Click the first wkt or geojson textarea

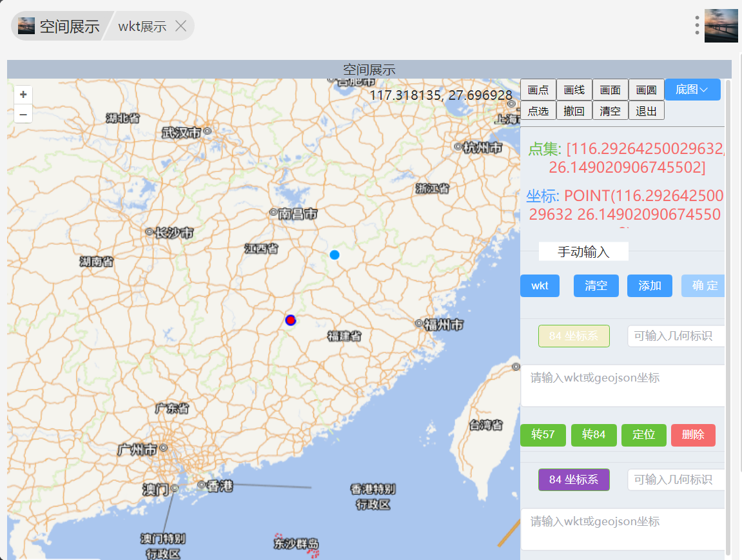click(x=622, y=385)
